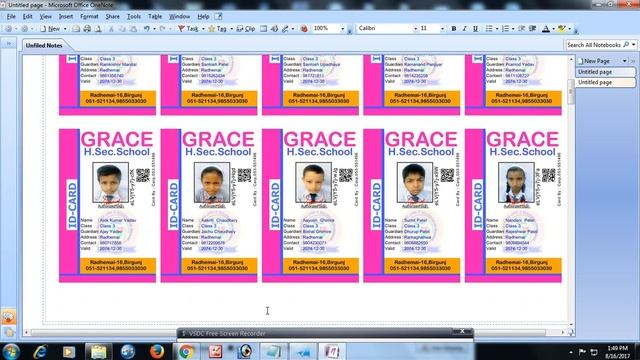Viewport: 640px width, 360px height.
Task: Click the Decrease Indent icon
Action: (x=521, y=29)
